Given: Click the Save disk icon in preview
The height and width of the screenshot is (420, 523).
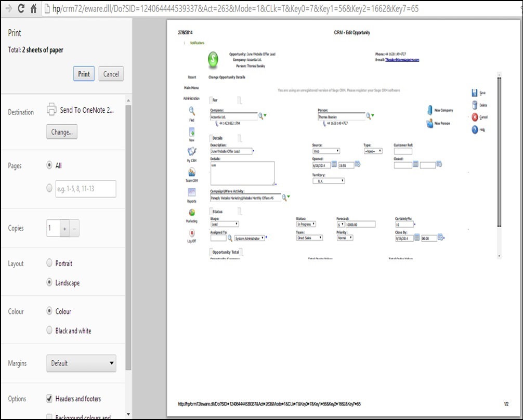Looking at the screenshot, I should 475,93.
